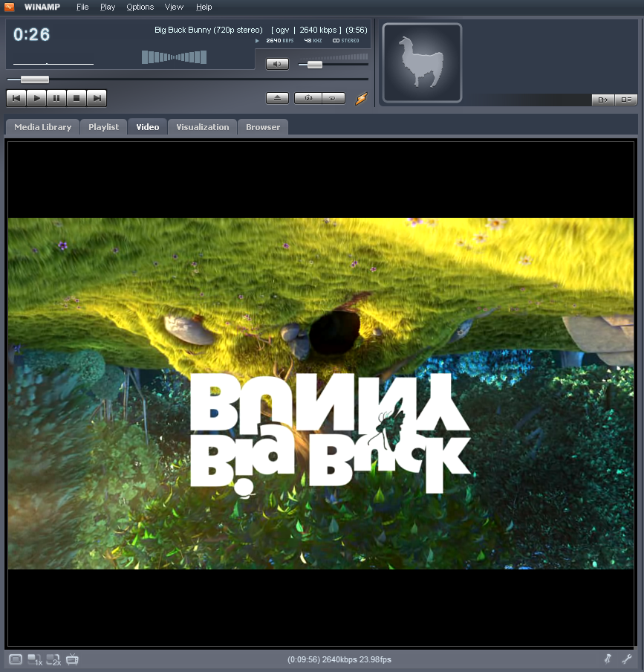Viewport: 644px width, 672px height.
Task: Click the seek bar handle
Action: click(x=35, y=80)
